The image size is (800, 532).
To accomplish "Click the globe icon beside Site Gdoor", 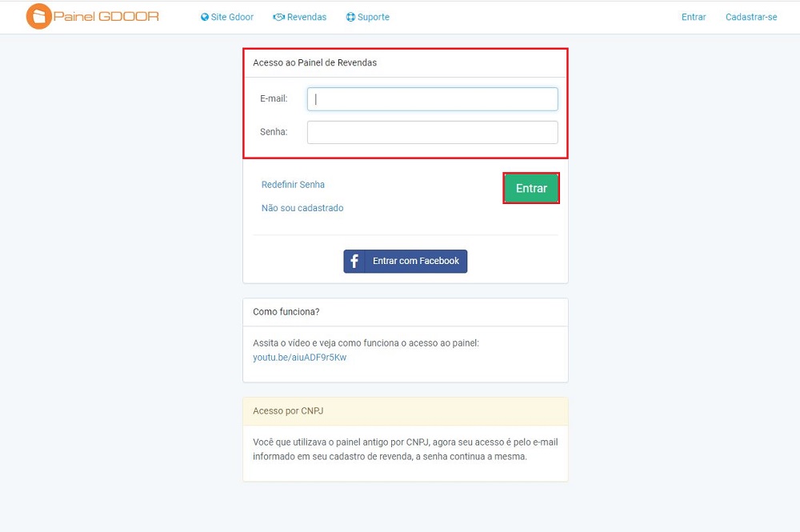I will 205,17.
